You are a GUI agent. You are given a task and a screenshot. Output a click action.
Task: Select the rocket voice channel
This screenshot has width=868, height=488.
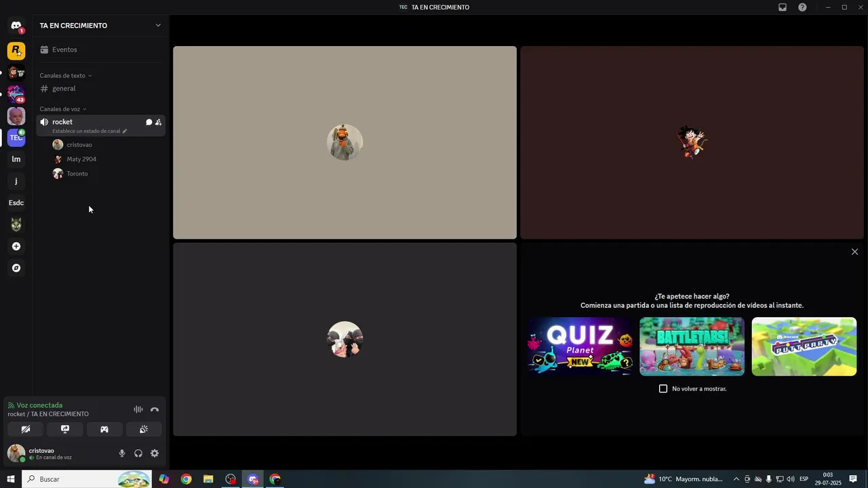(100, 125)
